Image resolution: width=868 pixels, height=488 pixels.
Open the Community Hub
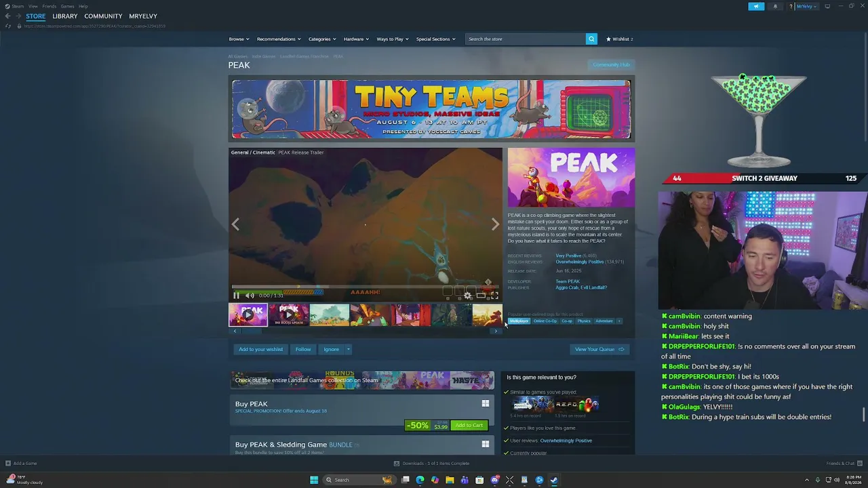click(x=611, y=64)
